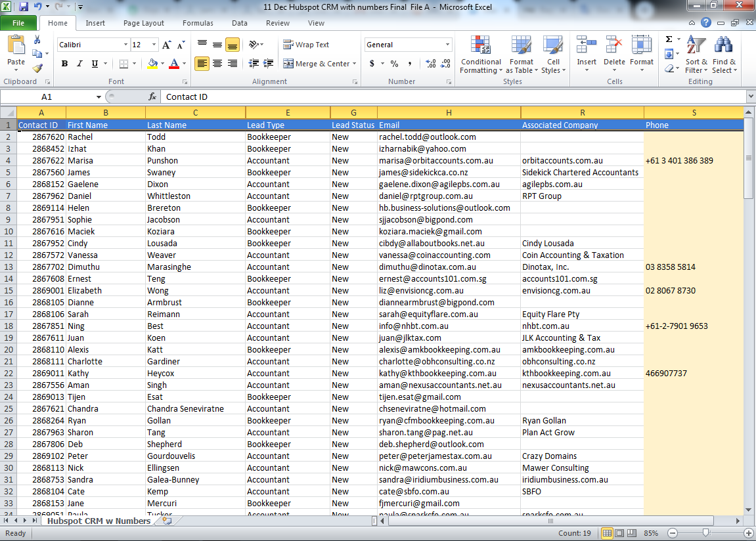Open Sort & Filter menu

(698, 55)
